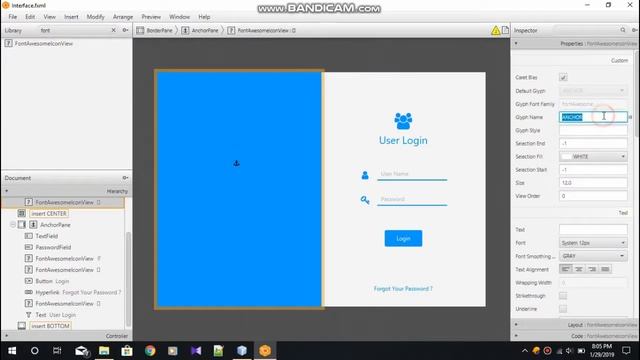Select the AnchorPane hierarchy item
Image resolution: width=640 pixels, height=360 pixels.
pyautogui.click(x=55, y=225)
